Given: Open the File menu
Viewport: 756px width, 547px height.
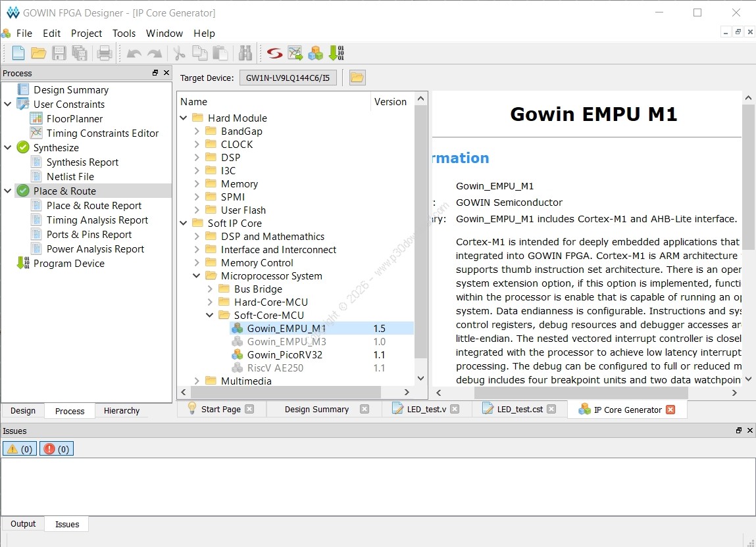Looking at the screenshot, I should [24, 34].
